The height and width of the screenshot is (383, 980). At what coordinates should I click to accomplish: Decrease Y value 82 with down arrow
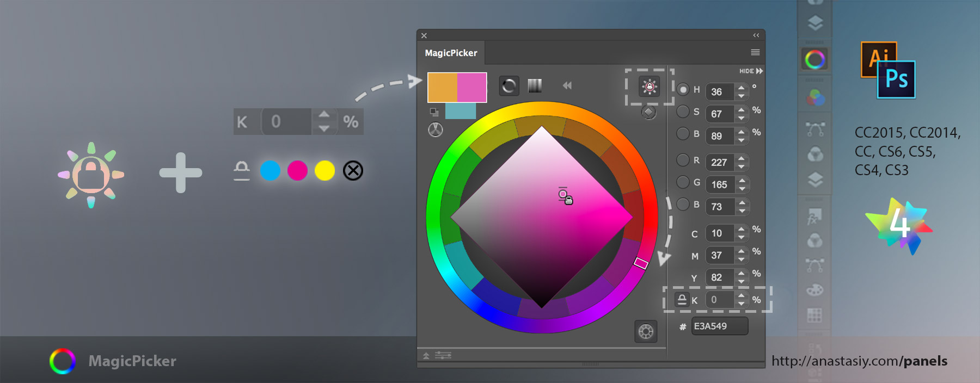coord(742,282)
